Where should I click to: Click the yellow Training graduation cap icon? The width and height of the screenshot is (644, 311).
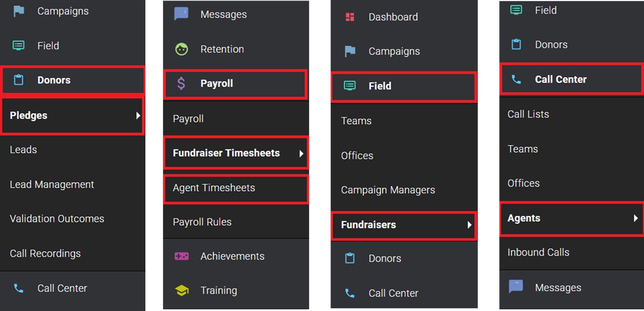181,291
